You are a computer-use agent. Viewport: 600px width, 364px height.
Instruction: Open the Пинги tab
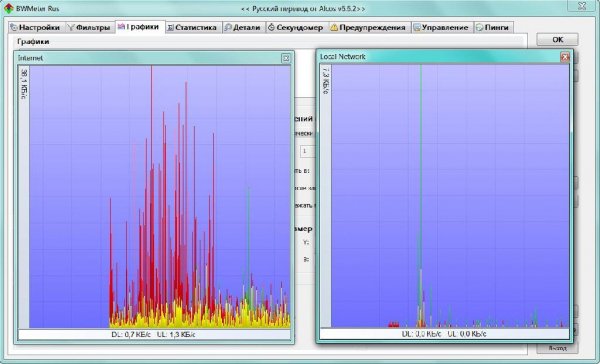pos(493,28)
